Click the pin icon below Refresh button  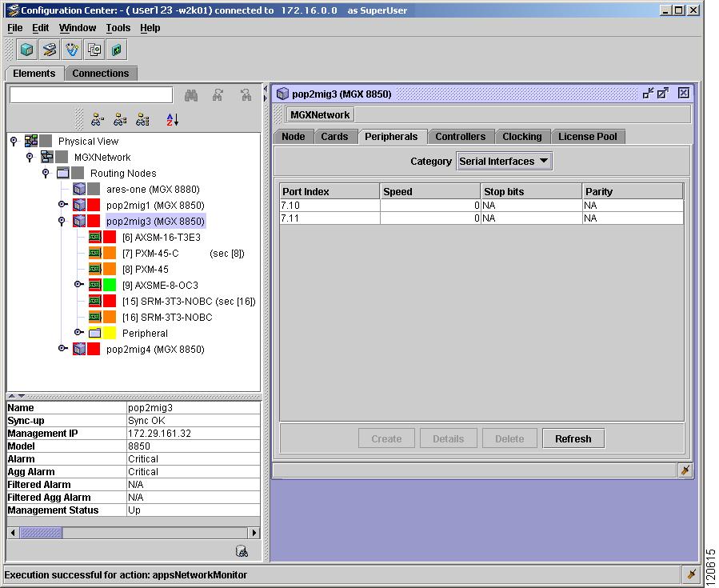pyautogui.click(x=685, y=470)
